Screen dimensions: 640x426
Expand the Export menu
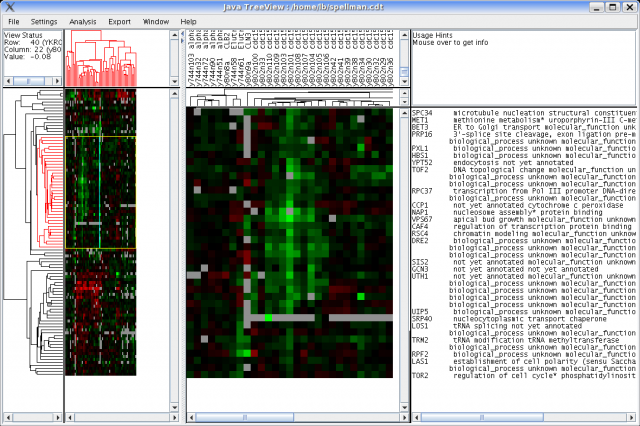pos(119,20)
